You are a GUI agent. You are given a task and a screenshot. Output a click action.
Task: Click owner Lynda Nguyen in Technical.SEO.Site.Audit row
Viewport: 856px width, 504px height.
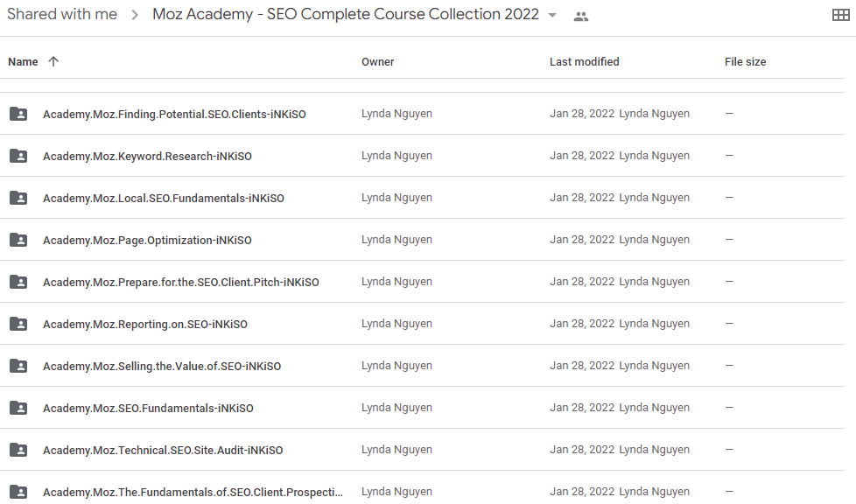point(396,450)
